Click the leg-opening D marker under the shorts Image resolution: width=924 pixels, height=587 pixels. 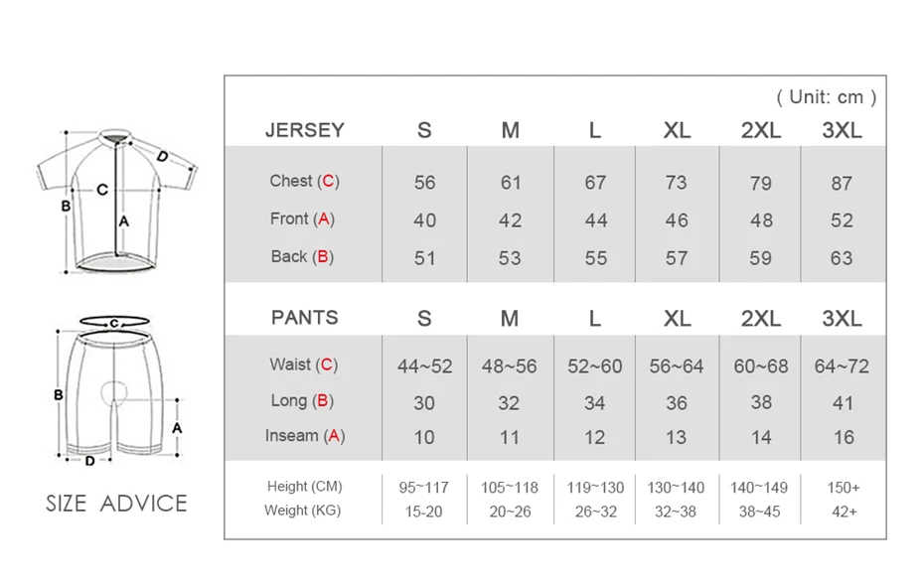click(89, 461)
